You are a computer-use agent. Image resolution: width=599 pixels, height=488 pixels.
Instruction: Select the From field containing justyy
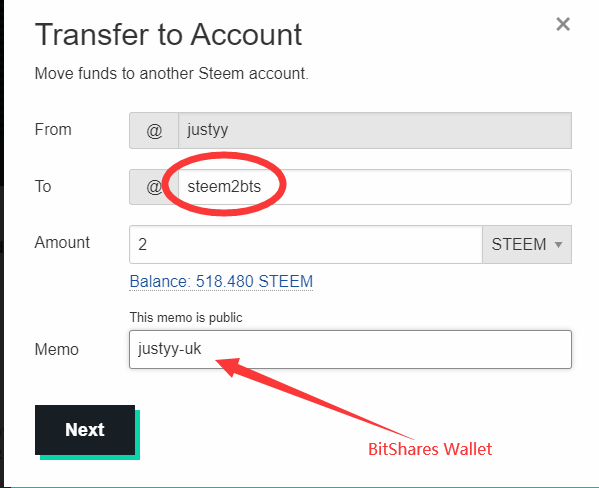click(x=375, y=130)
